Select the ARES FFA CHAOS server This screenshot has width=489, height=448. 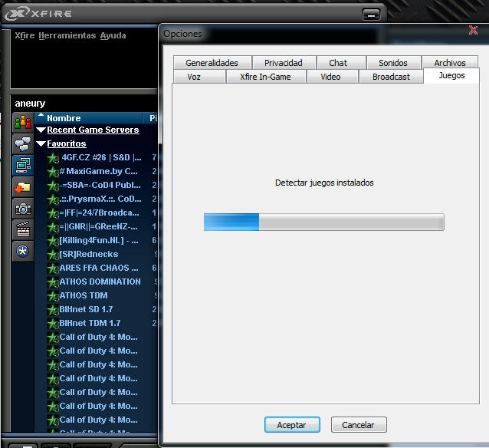pyautogui.click(x=99, y=268)
